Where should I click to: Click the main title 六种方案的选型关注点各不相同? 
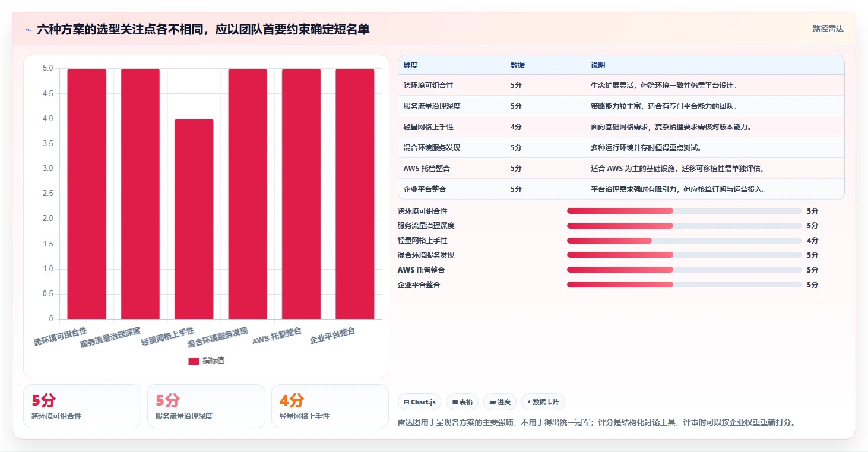120,29
